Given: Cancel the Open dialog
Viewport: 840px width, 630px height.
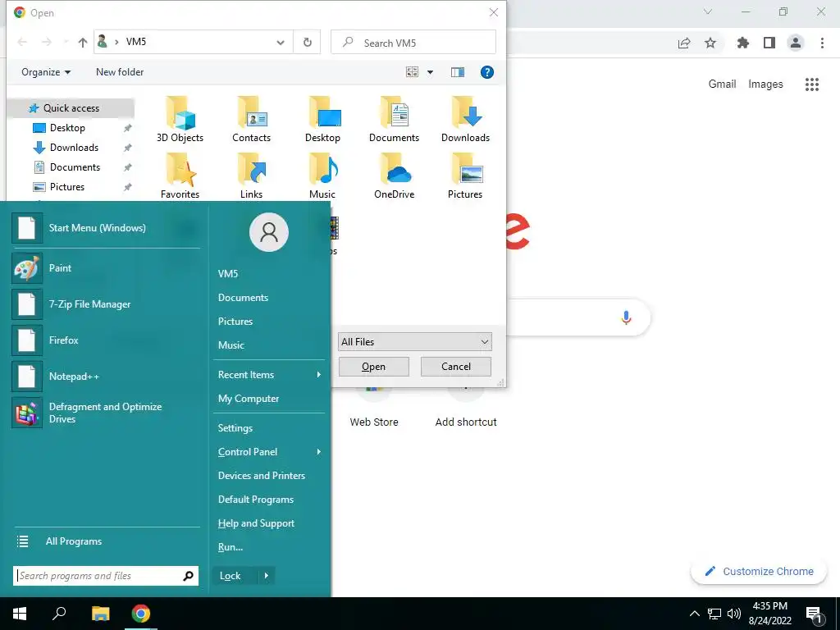Looking at the screenshot, I should point(456,367).
